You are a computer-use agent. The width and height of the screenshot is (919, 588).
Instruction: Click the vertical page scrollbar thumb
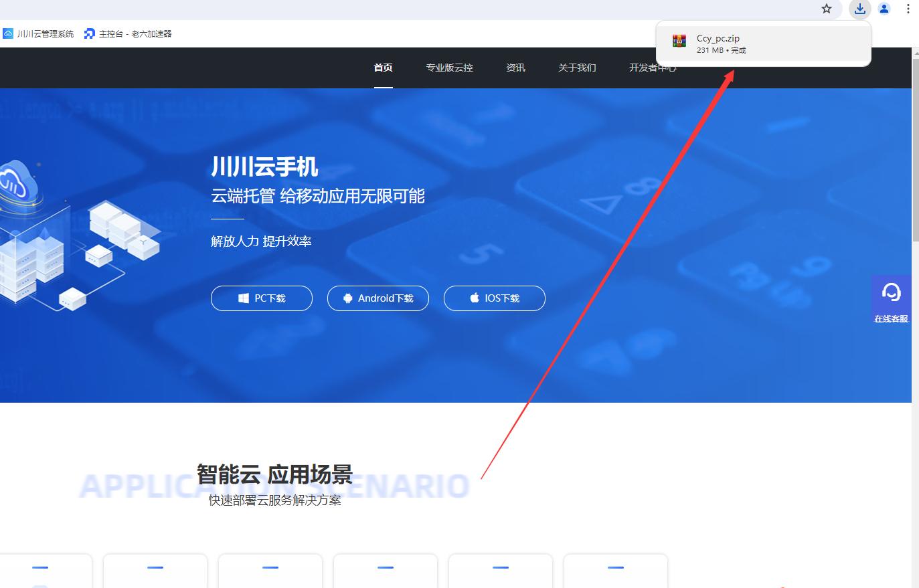coord(915,147)
